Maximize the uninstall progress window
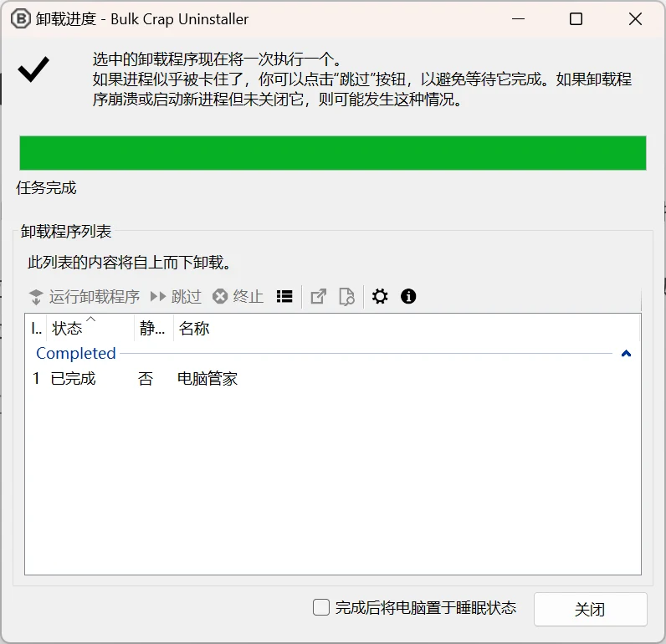Image resolution: width=666 pixels, height=644 pixels. click(576, 19)
